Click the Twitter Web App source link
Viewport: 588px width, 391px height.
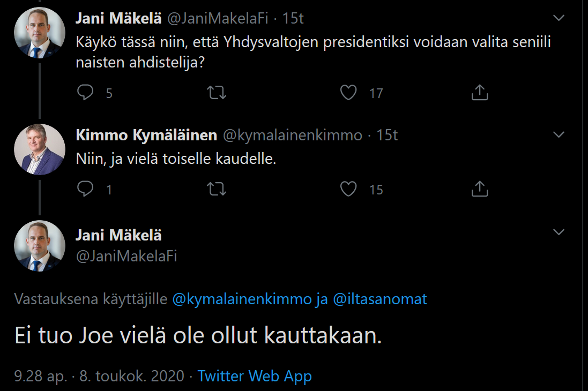[255, 376]
